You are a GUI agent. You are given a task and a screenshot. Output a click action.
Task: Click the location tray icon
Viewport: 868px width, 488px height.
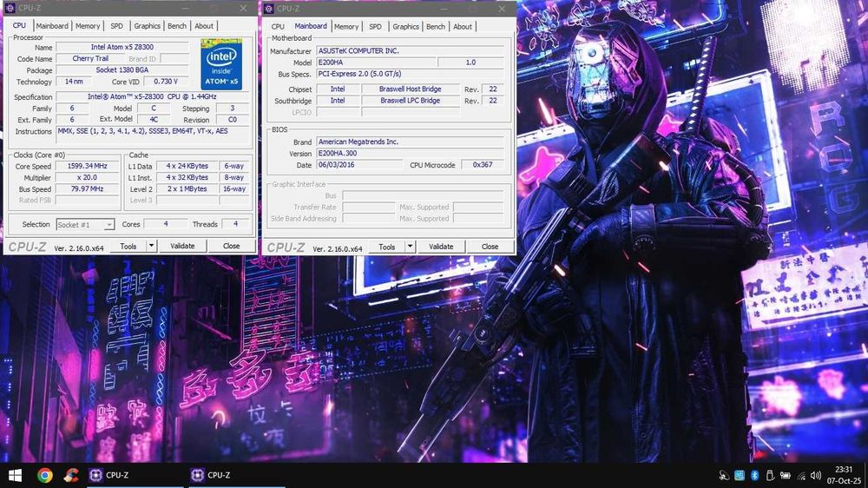coord(724,475)
